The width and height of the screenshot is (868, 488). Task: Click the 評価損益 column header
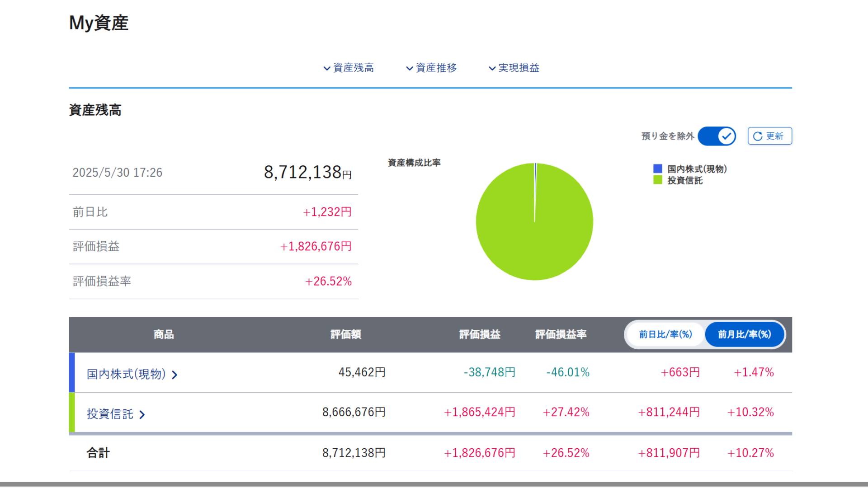(480, 334)
